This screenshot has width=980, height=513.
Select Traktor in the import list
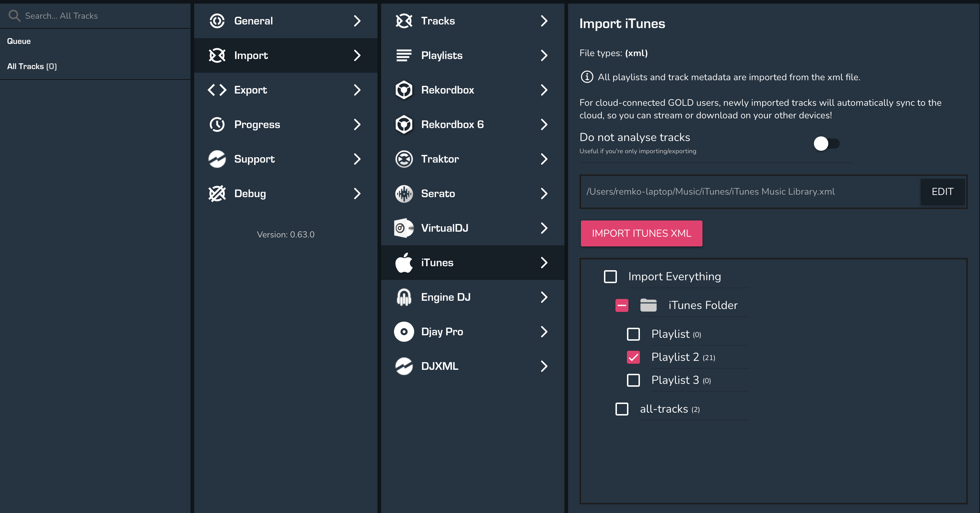point(472,159)
